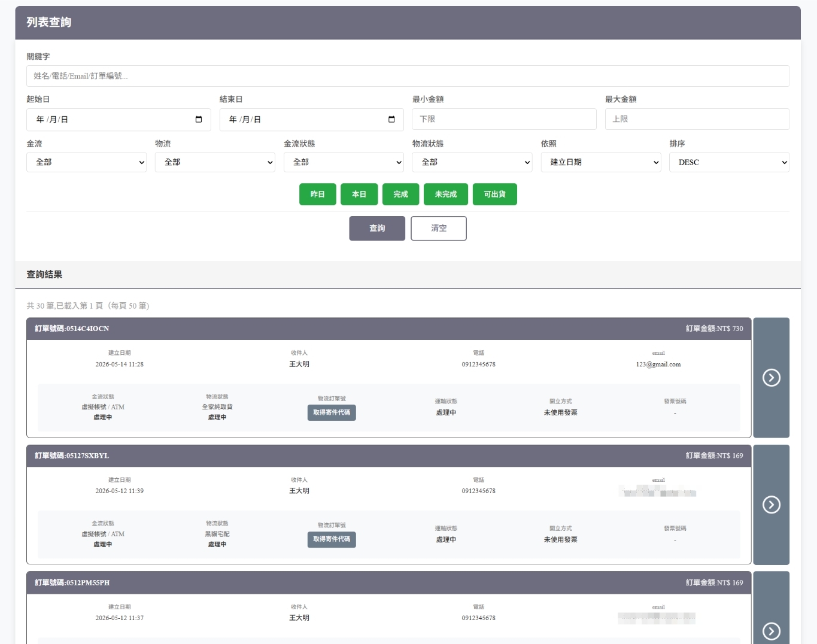The height and width of the screenshot is (644, 817).
Task: Focus the 最大金額 upper limit field
Action: click(x=697, y=119)
